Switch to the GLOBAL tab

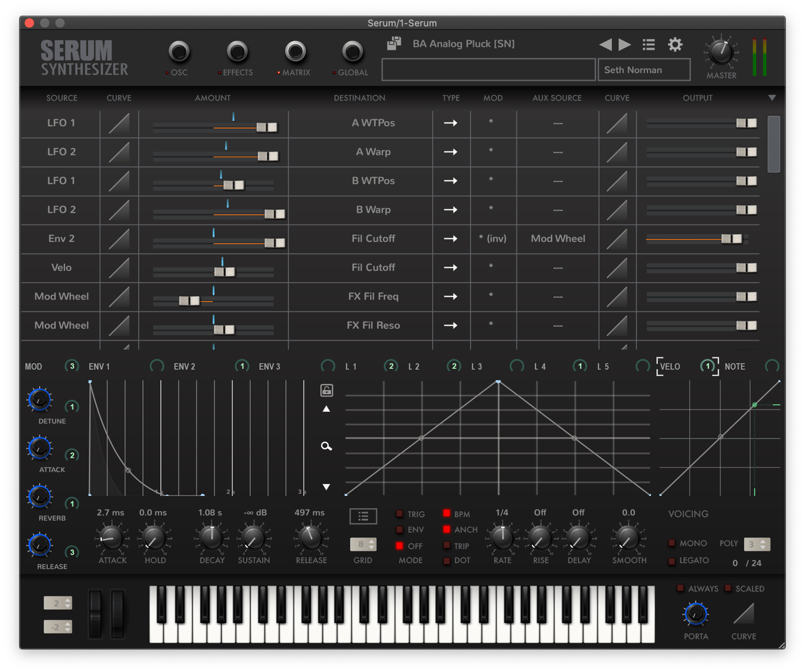[352, 52]
